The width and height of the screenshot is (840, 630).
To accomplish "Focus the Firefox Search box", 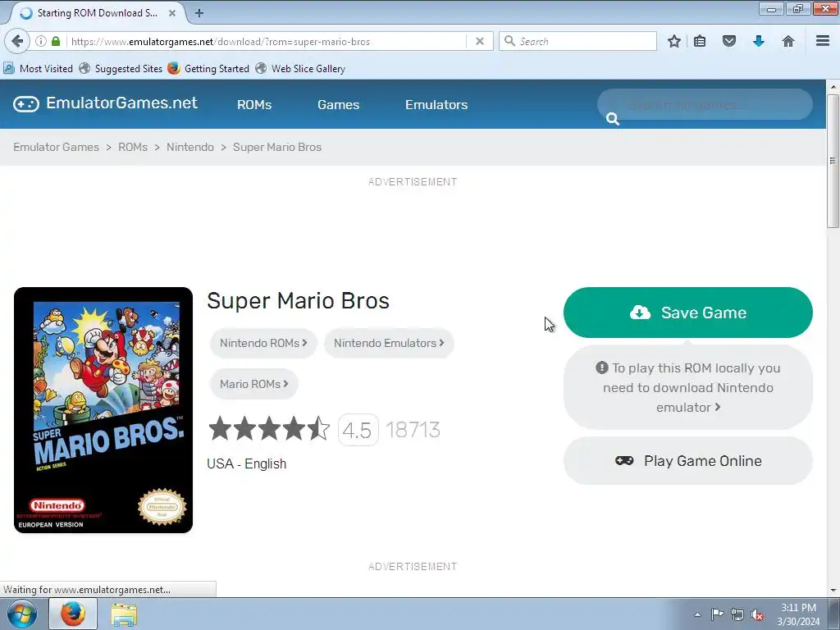I will [577, 41].
